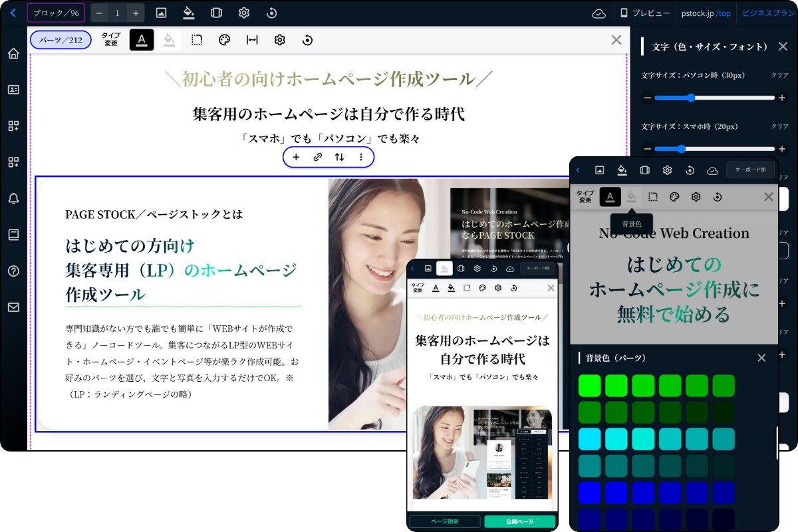Click クリア for スマホ時 font size
The width and height of the screenshot is (798, 532).
click(x=780, y=126)
